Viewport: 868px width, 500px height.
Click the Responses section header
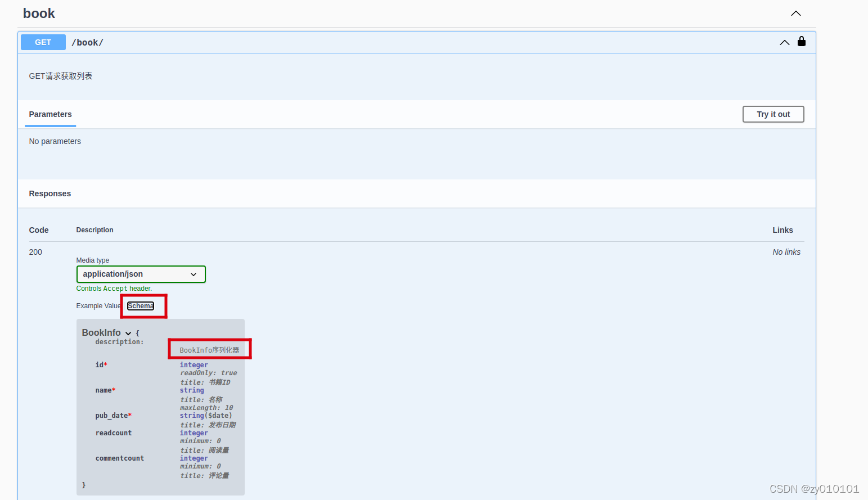pyautogui.click(x=50, y=193)
